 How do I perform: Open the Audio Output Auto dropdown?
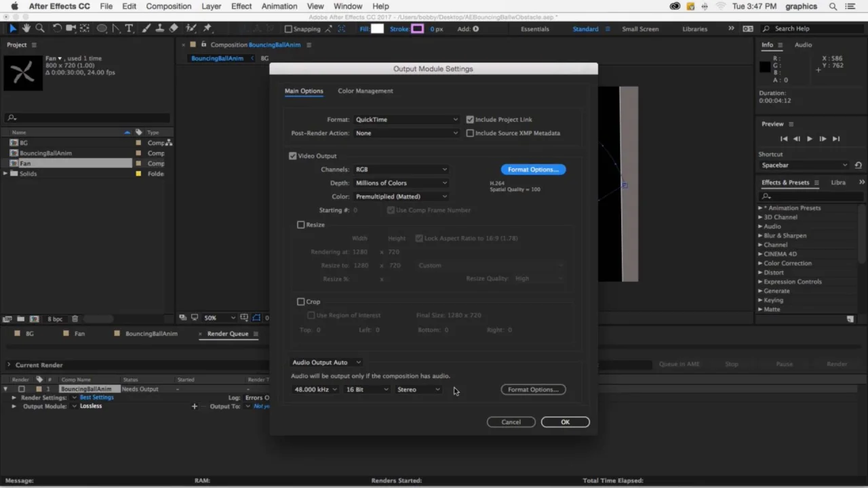tap(326, 363)
